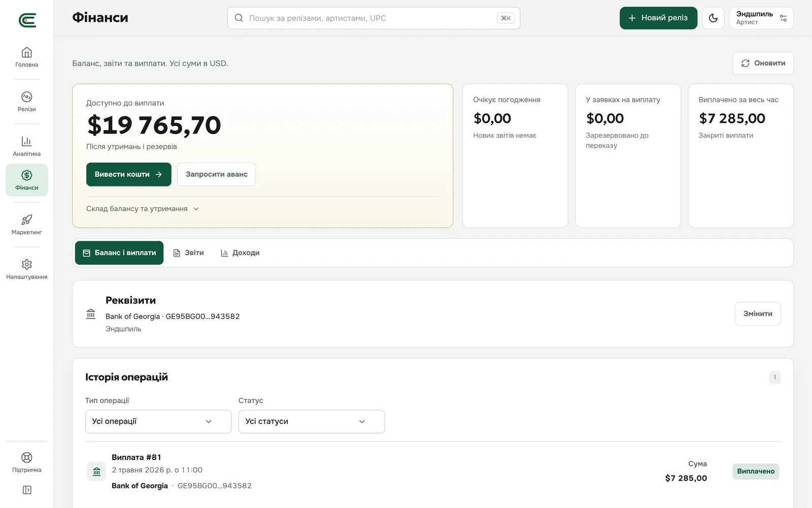Open Головна home icon
The image size is (812, 508).
click(27, 52)
